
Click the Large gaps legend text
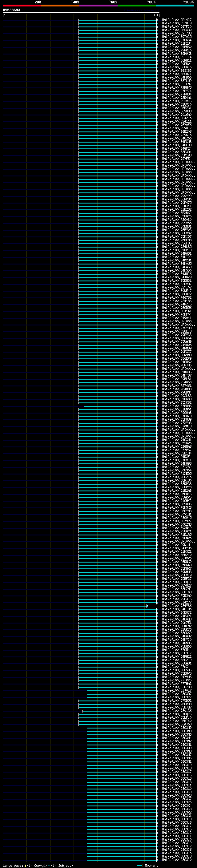[x=13, y=866]
